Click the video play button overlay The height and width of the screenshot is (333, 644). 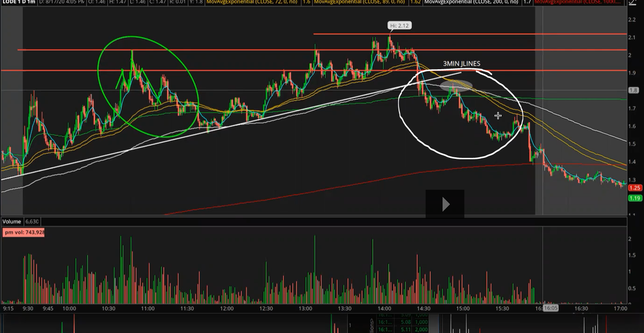[445, 204]
